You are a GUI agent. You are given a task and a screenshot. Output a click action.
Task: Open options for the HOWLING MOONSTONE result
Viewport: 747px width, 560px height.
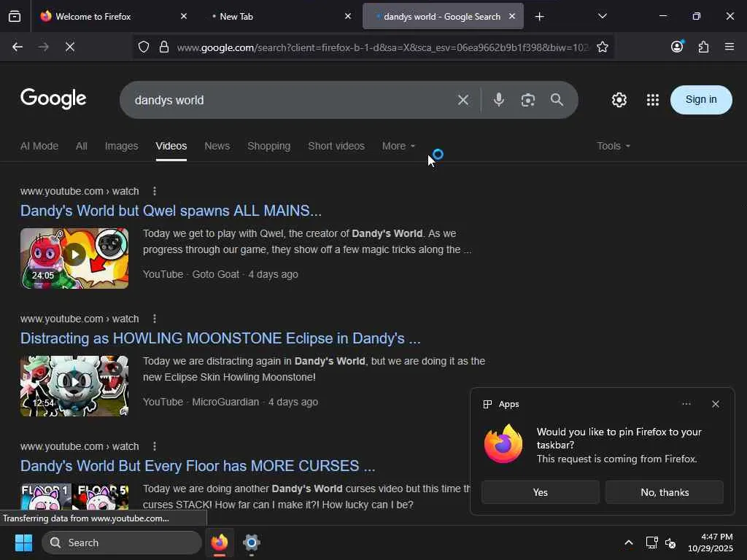(155, 319)
